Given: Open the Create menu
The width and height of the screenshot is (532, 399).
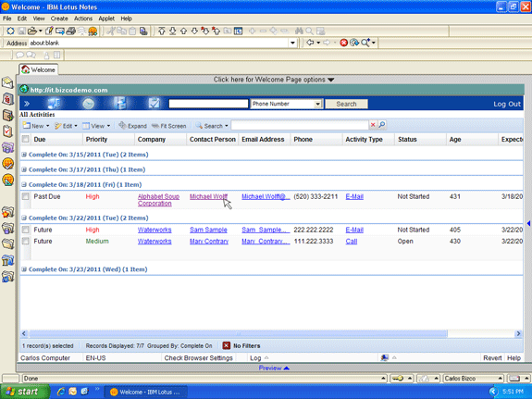Looking at the screenshot, I should click(x=59, y=19).
